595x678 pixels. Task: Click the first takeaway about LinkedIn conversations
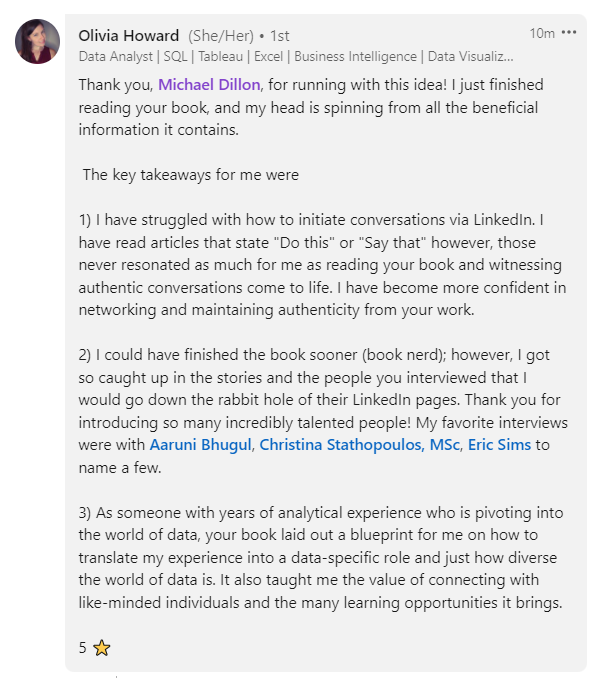point(322,265)
